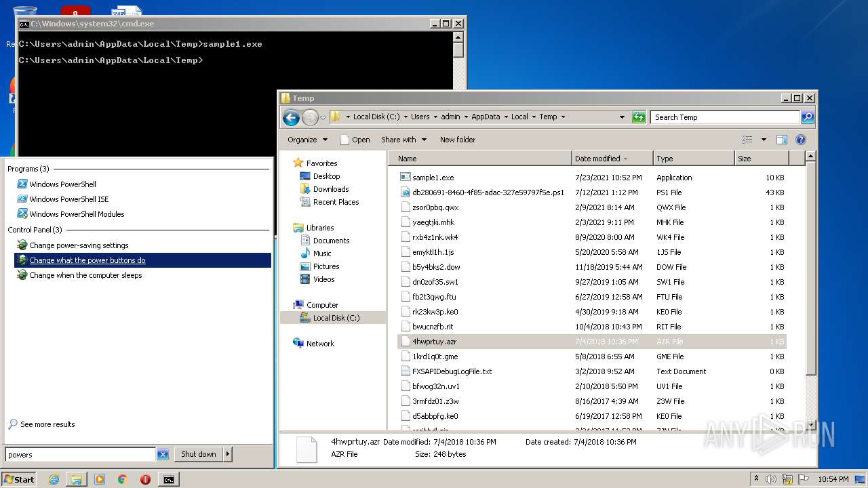This screenshot has height=488, width=868.
Task: Click the Search Temp field
Action: [726, 117]
